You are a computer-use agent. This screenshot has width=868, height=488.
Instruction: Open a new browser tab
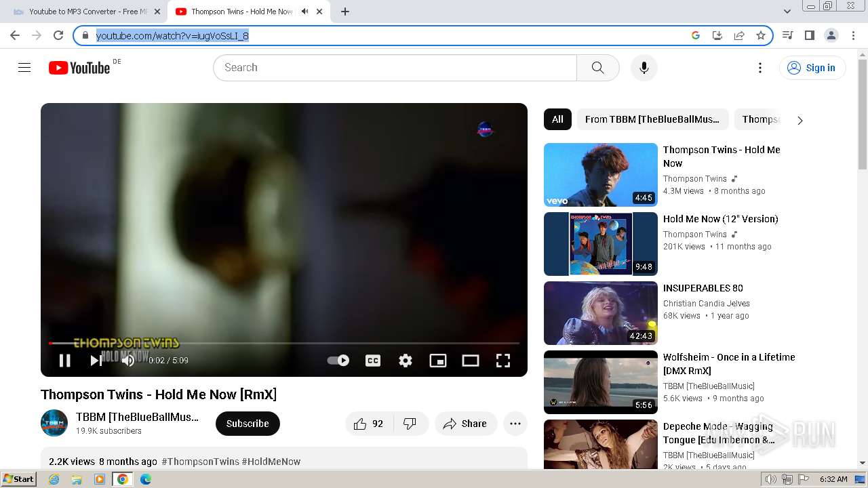pyautogui.click(x=345, y=12)
